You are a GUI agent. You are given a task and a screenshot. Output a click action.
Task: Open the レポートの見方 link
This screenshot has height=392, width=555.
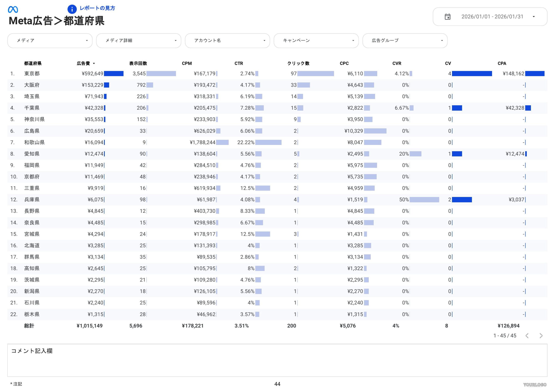coord(97,8)
